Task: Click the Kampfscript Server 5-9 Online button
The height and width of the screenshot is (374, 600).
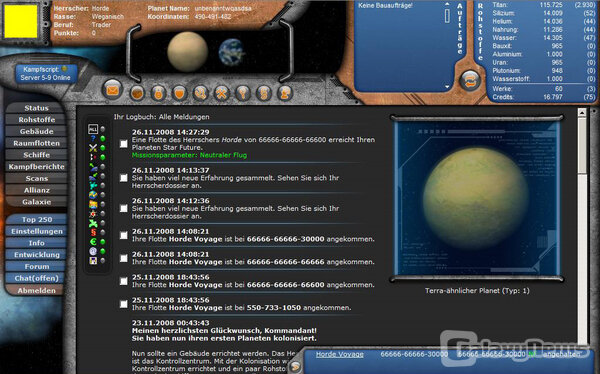Action: coord(46,73)
